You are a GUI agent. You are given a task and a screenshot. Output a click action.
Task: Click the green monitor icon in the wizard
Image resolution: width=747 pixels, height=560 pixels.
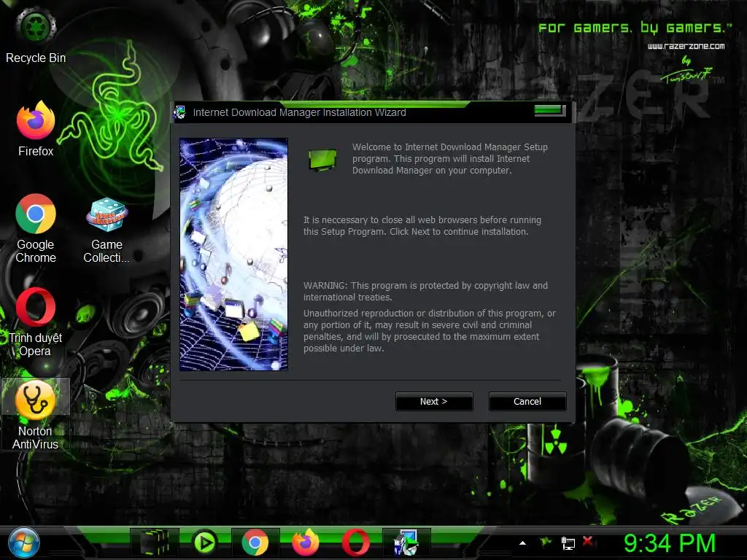[x=322, y=160]
